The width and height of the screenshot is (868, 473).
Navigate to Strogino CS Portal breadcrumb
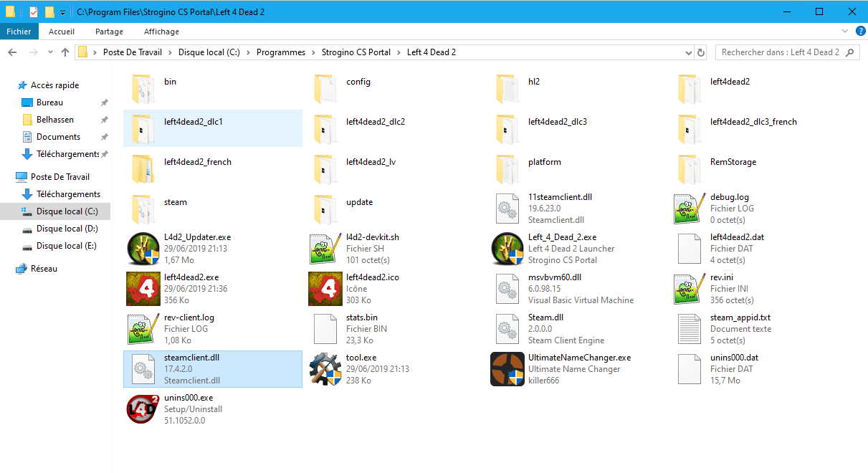point(356,52)
